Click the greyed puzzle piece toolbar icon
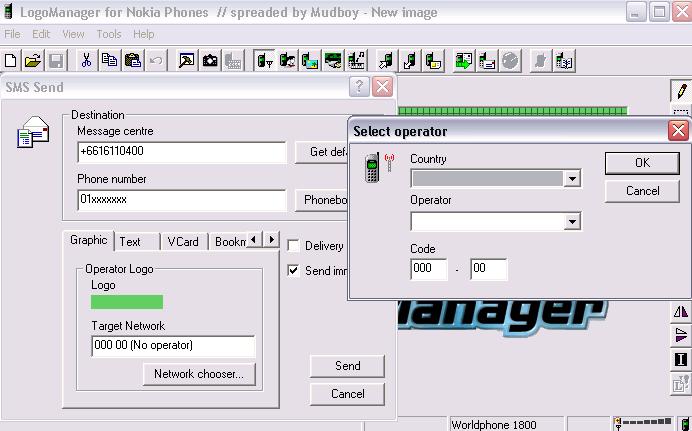 click(541, 60)
